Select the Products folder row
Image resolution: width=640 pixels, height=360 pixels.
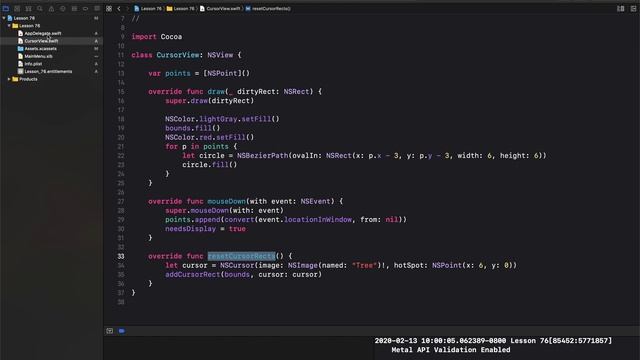51,79
